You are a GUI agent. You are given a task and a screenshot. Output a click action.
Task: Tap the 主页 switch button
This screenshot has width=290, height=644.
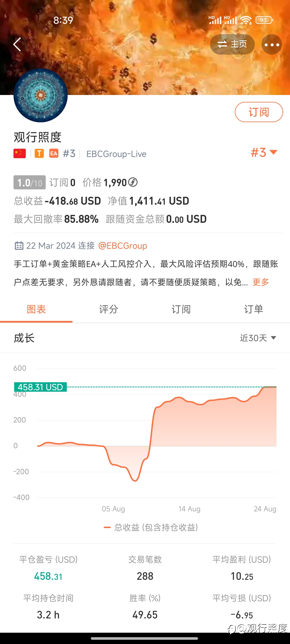pos(232,44)
